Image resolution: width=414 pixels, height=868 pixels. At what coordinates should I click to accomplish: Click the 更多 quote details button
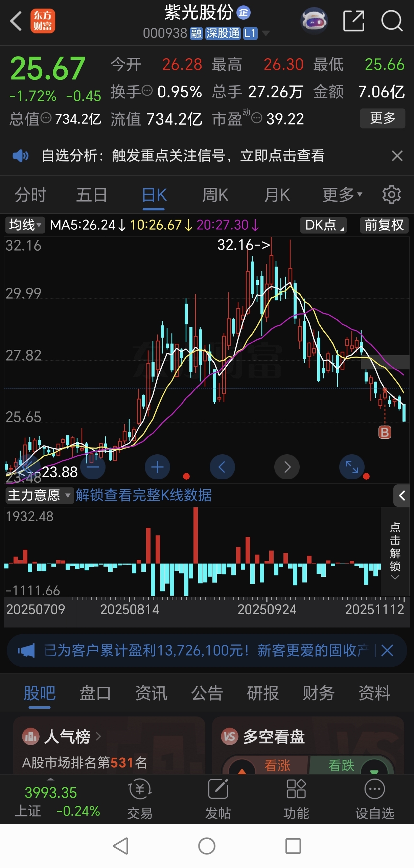(x=383, y=118)
